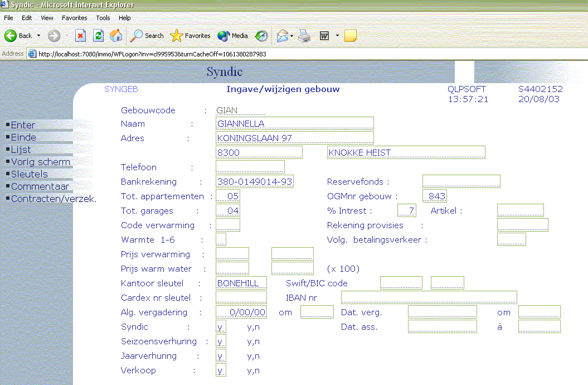The height and width of the screenshot is (385, 588).
Task: Click the Enter link in the sidebar
Action: pos(23,125)
